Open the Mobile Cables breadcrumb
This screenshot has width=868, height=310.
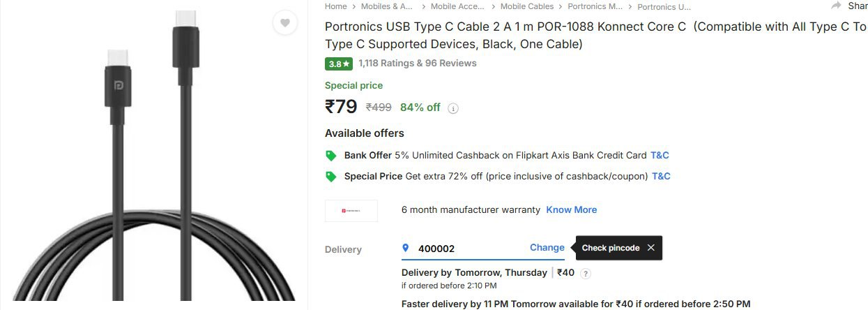point(526,6)
